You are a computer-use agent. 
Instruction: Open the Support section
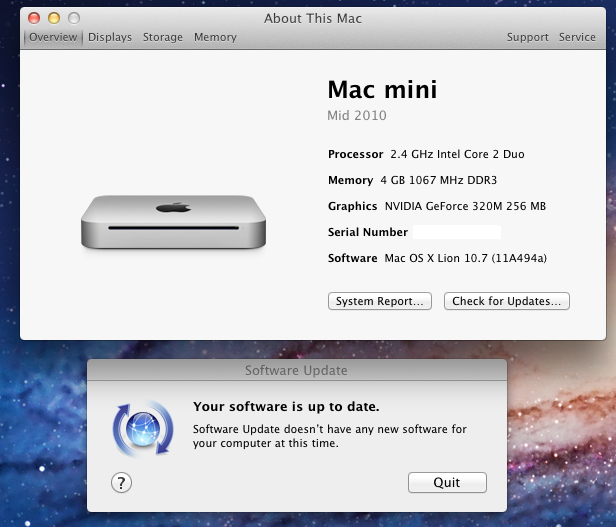coord(527,37)
